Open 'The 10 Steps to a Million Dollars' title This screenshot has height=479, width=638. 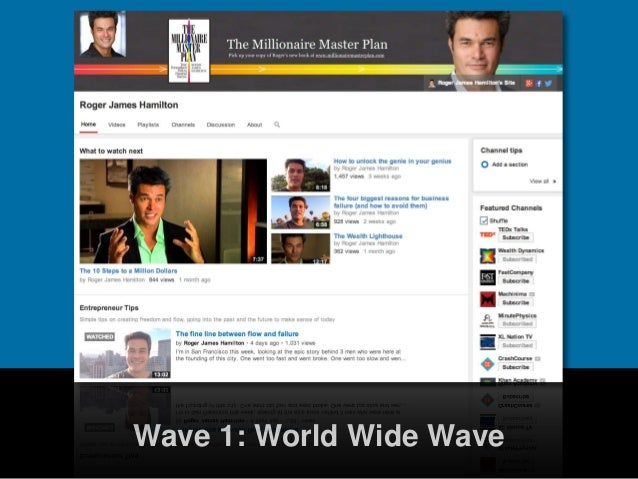tap(129, 271)
